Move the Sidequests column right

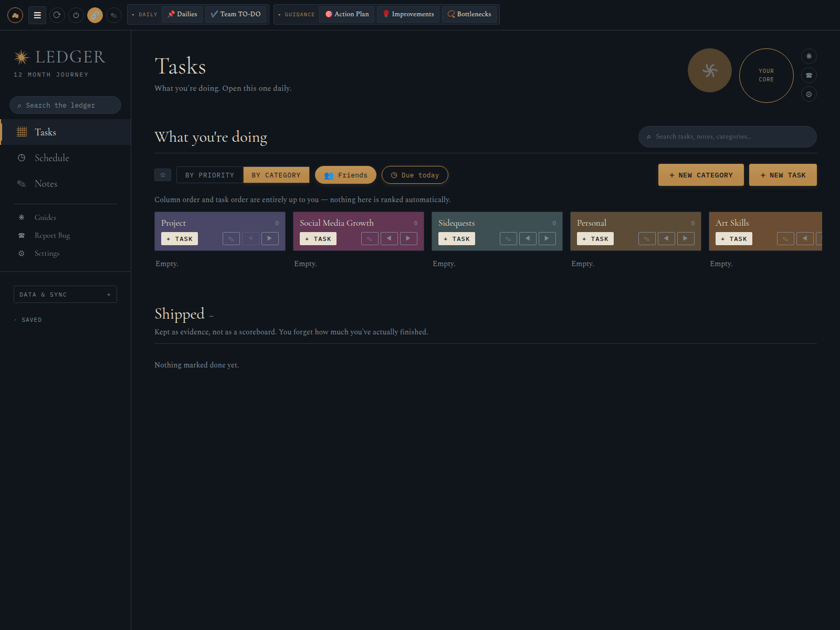pos(547,239)
